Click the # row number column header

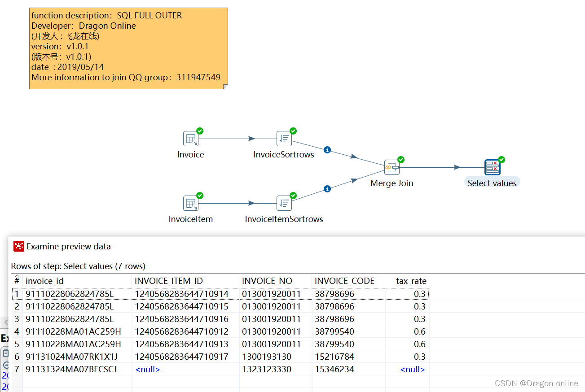17,281
